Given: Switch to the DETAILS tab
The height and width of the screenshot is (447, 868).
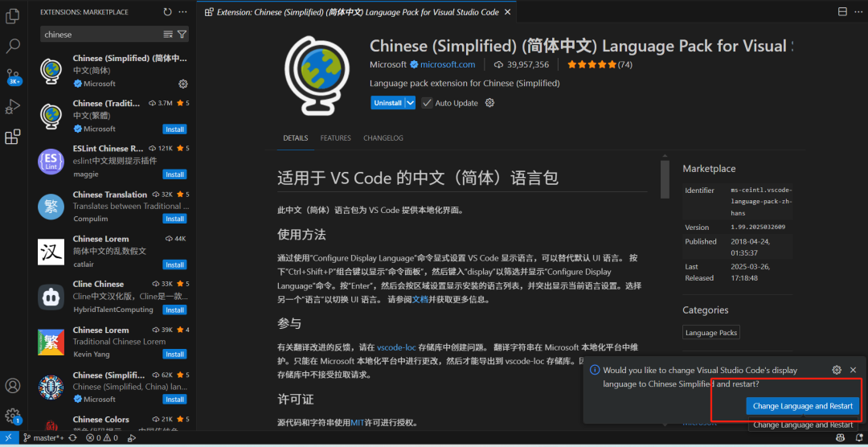Looking at the screenshot, I should 296,138.
